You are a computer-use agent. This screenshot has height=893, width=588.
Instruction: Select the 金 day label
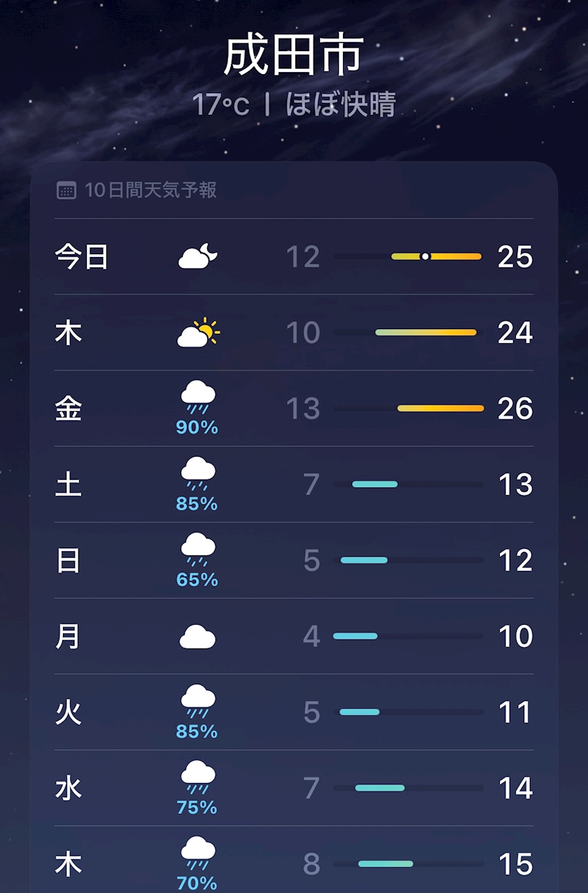(x=69, y=409)
